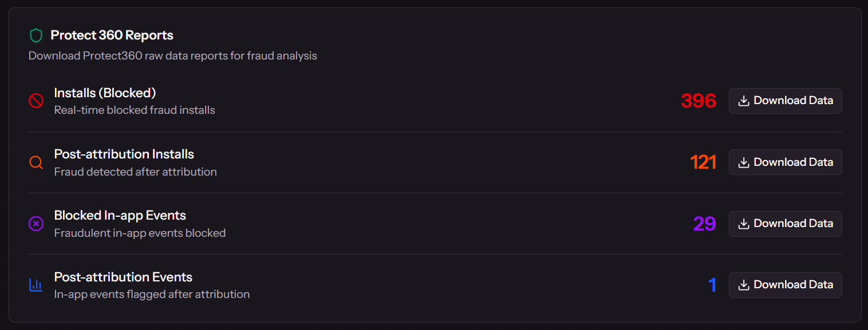This screenshot has width=868, height=330.
Task: Click the Protect 360 Reports heading
Action: 112,35
